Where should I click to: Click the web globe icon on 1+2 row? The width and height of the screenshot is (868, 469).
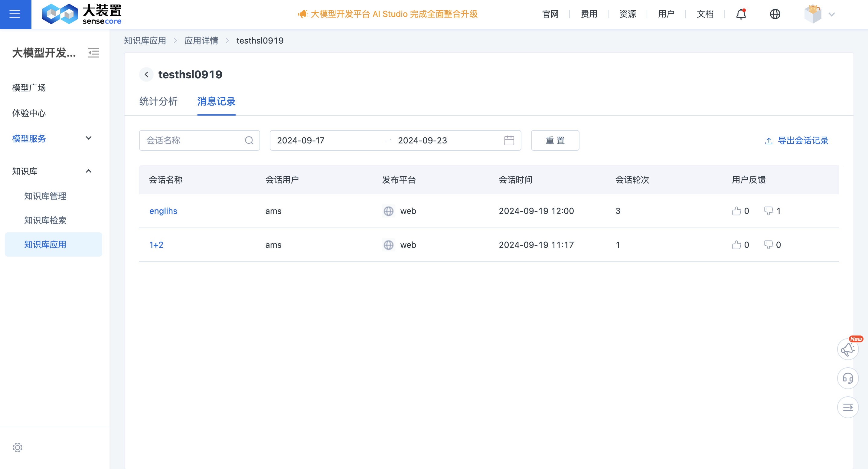pos(388,245)
